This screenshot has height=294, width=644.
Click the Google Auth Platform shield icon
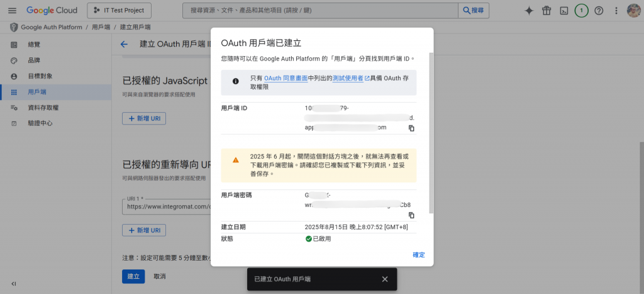(x=14, y=27)
